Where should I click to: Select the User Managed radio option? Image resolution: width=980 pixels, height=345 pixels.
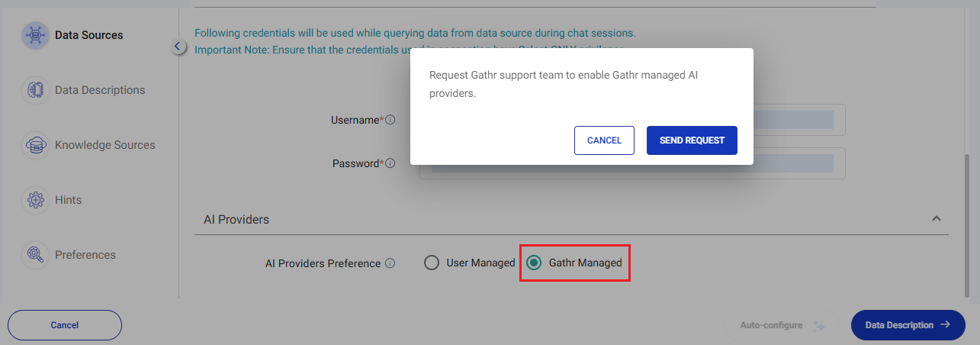click(432, 263)
